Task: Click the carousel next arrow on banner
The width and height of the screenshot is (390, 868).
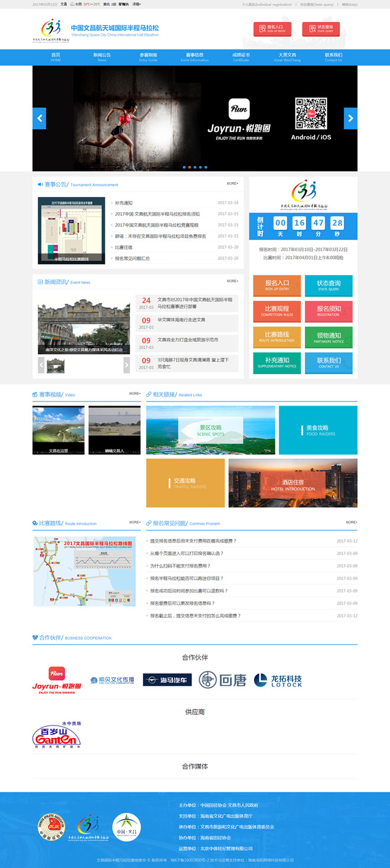Action: pyautogui.click(x=350, y=118)
